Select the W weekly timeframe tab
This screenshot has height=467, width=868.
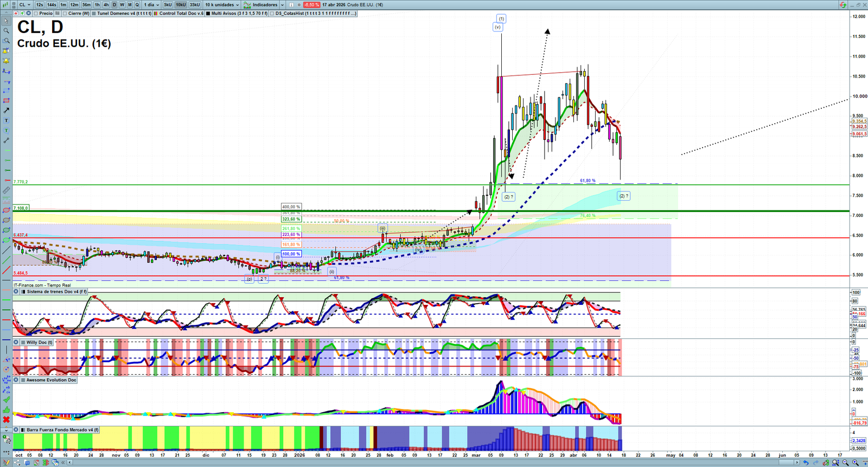click(122, 5)
